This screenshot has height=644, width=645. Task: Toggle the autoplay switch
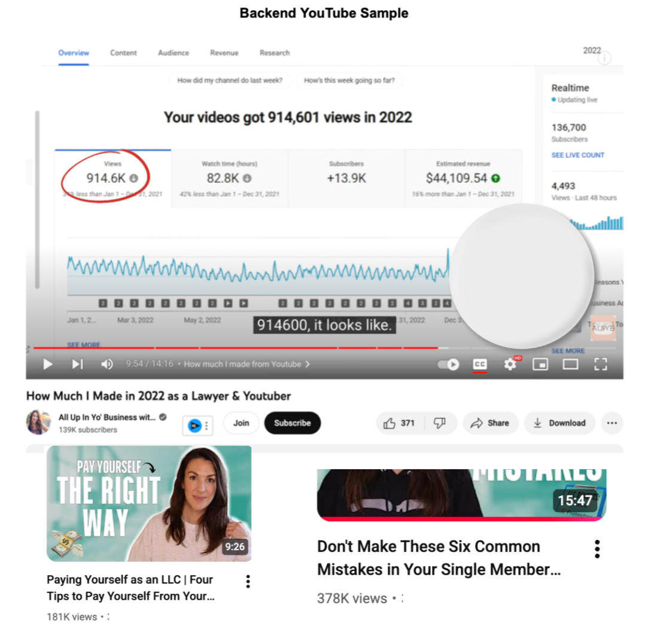pos(448,364)
